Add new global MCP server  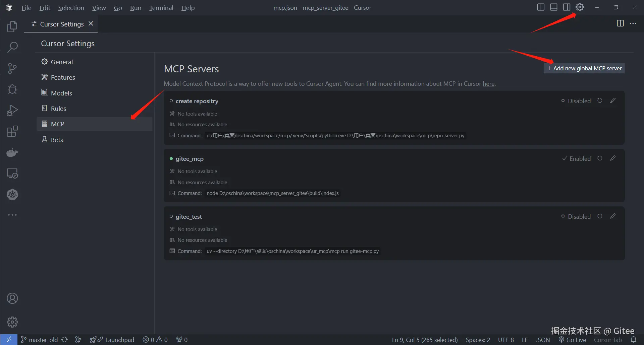[584, 68]
